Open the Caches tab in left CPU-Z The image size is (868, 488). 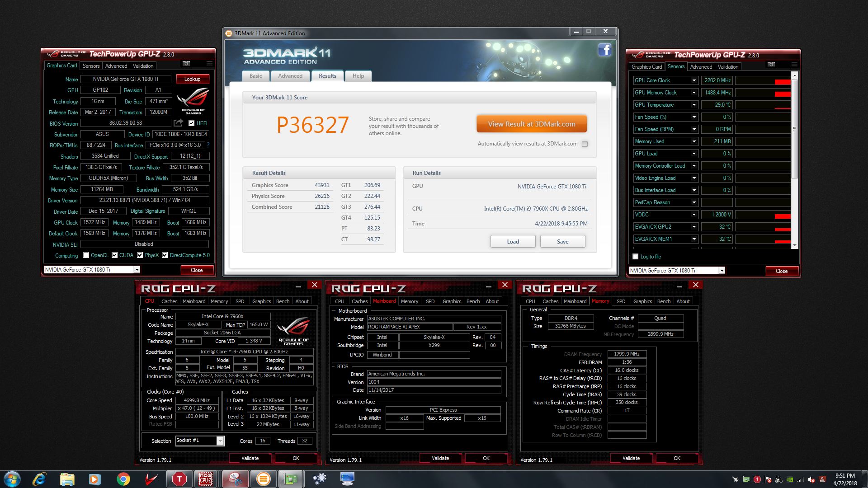pos(169,301)
